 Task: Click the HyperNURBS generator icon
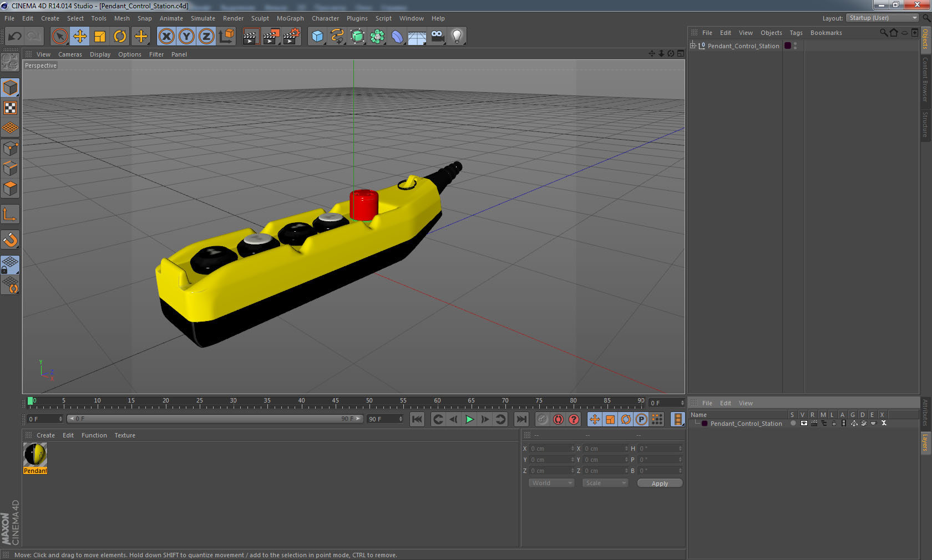pyautogui.click(x=357, y=37)
